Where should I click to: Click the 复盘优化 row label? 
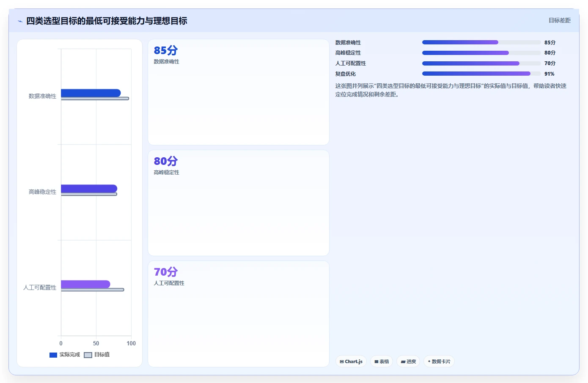[x=346, y=74]
